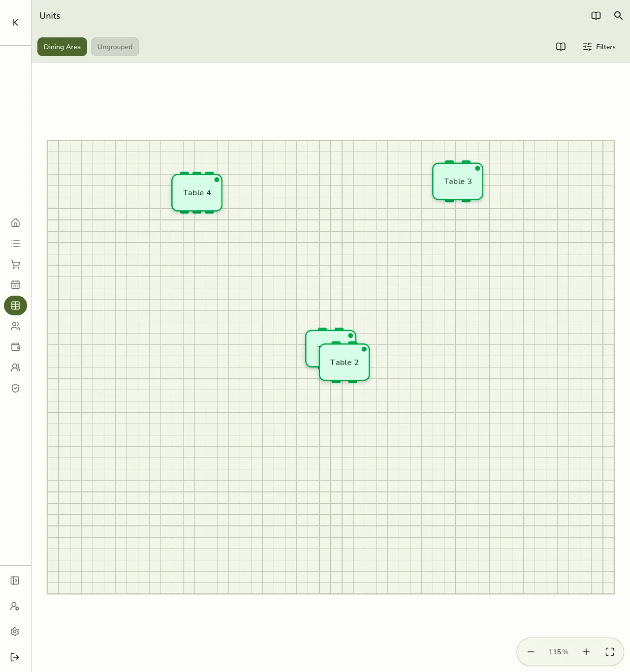Select Table 2 on floor plan
The width and height of the screenshot is (630, 672).
pos(345,363)
